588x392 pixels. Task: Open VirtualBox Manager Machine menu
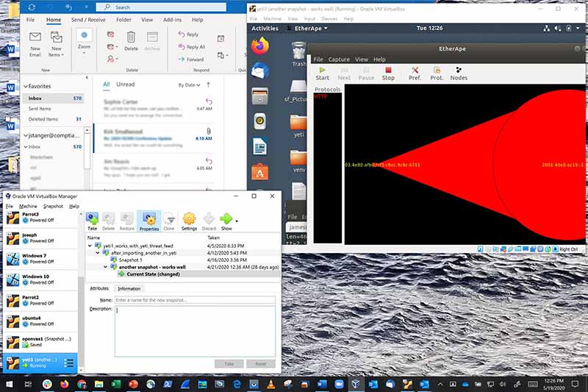click(28, 207)
